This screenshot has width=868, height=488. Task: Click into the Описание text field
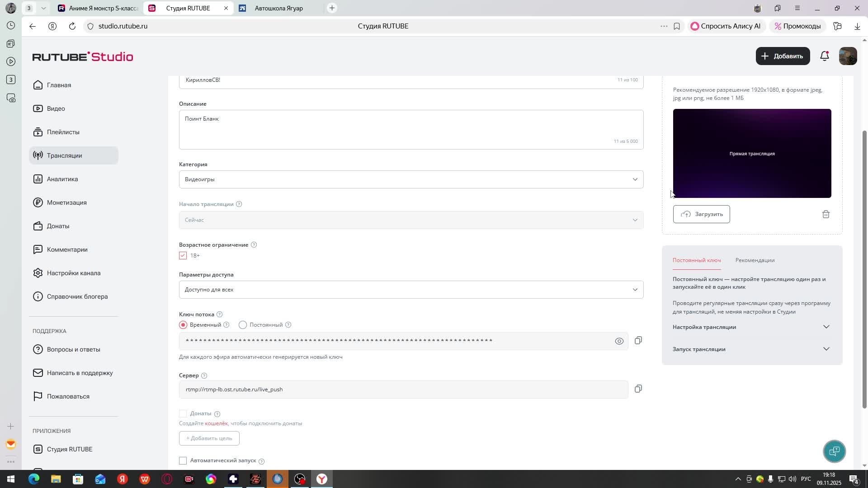410,129
